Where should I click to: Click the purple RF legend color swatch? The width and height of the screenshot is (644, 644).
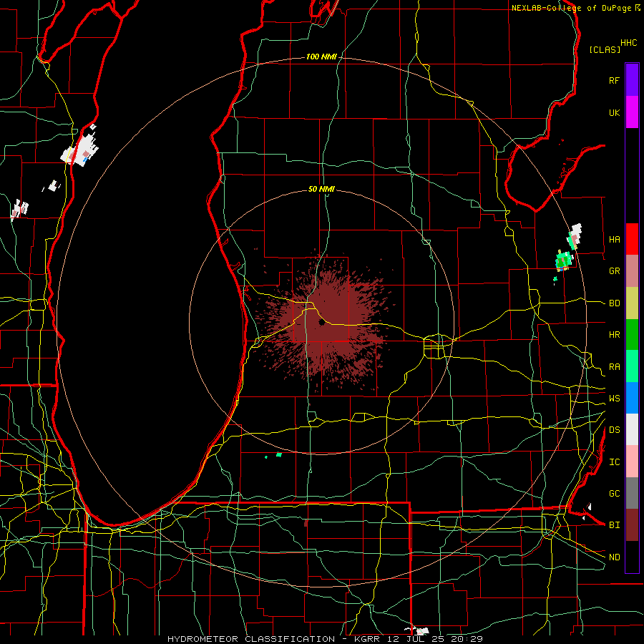point(632,80)
